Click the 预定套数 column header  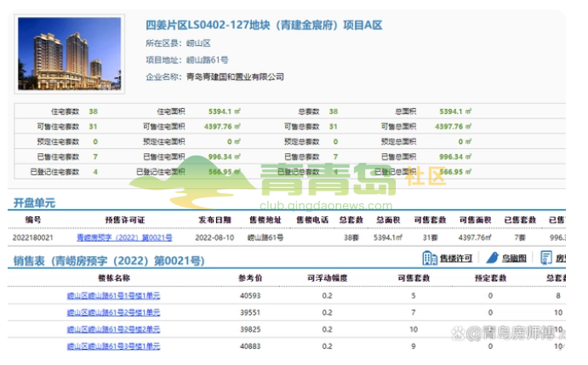pyautogui.click(x=490, y=278)
